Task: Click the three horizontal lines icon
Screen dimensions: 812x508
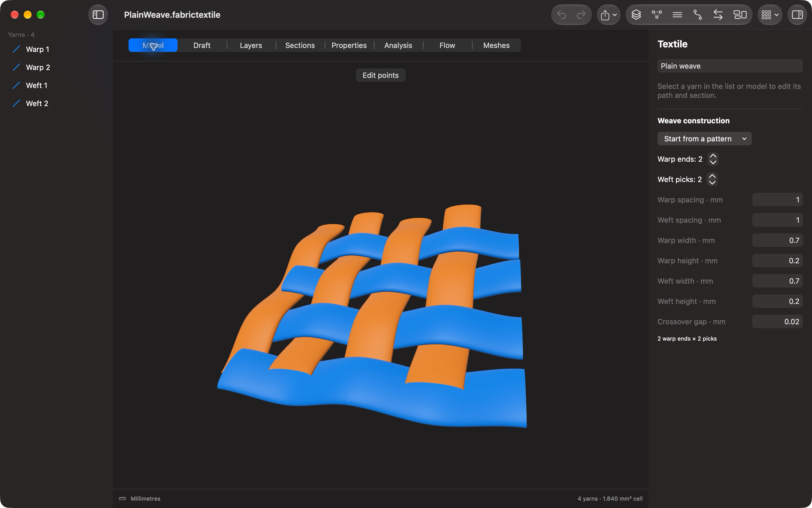Action: click(677, 15)
